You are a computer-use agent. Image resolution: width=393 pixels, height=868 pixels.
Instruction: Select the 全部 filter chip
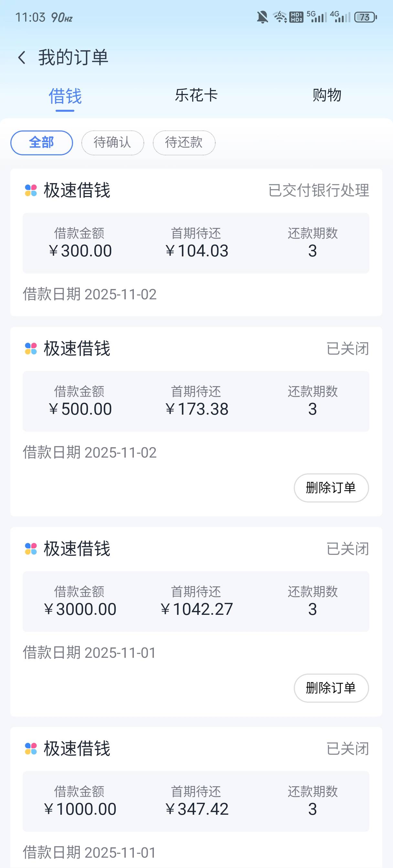(41, 143)
